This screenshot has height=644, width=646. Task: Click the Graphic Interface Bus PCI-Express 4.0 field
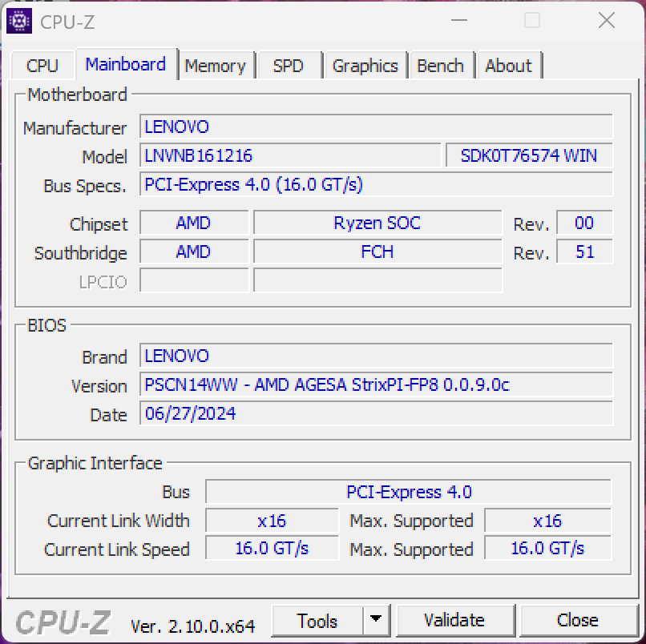click(x=408, y=492)
